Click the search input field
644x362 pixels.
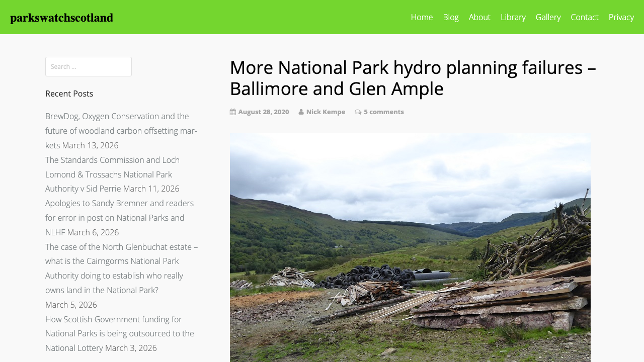89,66
